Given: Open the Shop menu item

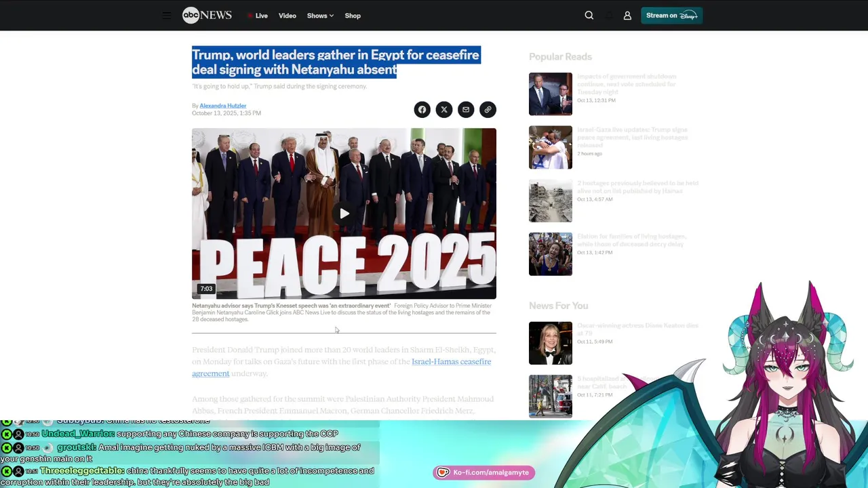Looking at the screenshot, I should coord(353,16).
